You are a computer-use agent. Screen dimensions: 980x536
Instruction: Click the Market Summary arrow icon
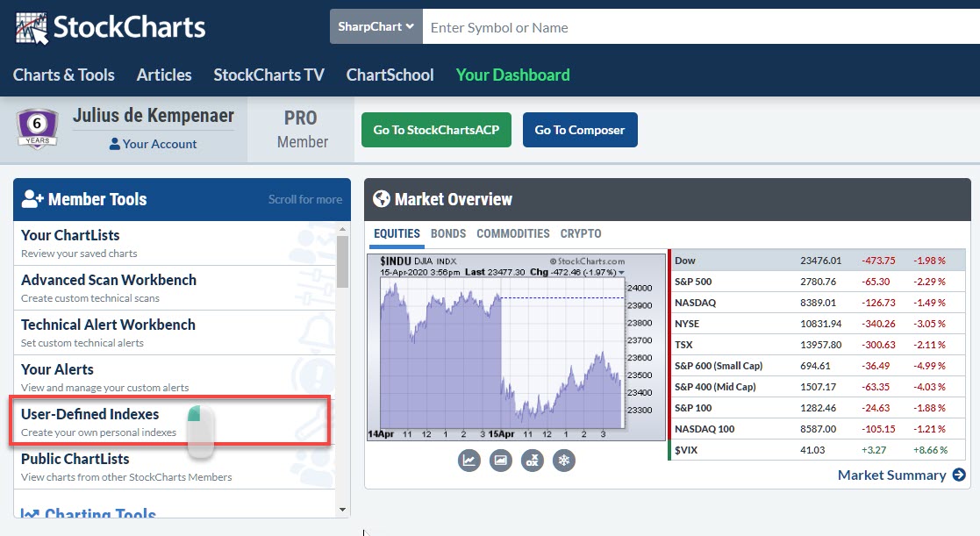pos(959,475)
